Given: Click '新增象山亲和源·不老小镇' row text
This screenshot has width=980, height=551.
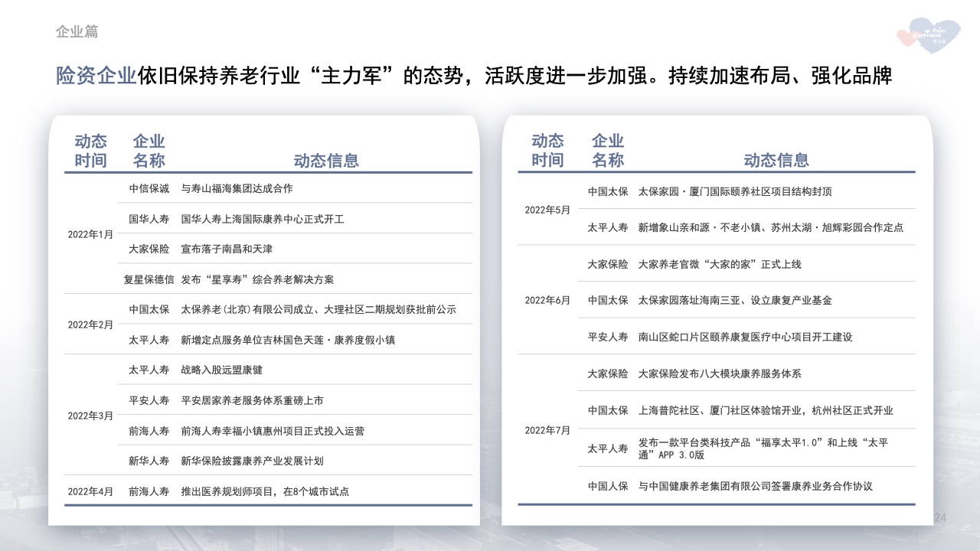Looking at the screenshot, I should tap(771, 227).
